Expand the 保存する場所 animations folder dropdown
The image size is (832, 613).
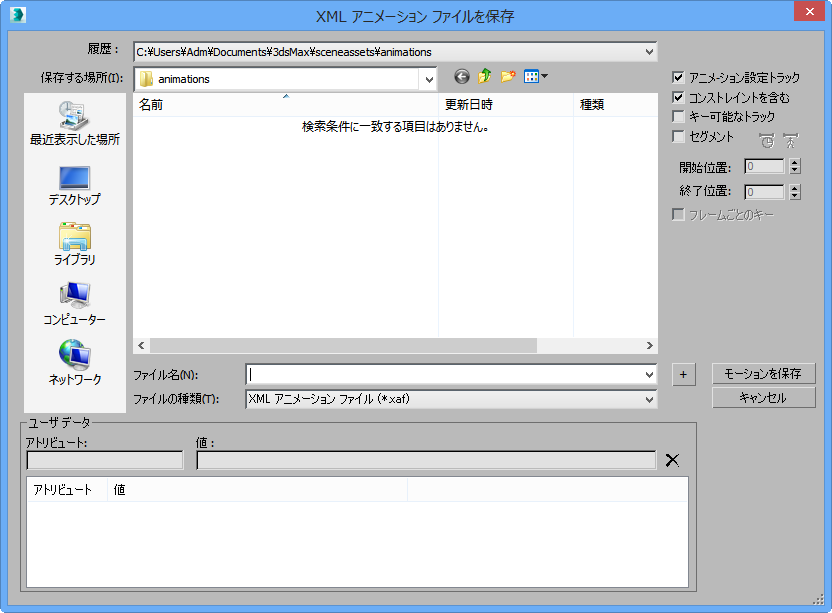pos(429,80)
